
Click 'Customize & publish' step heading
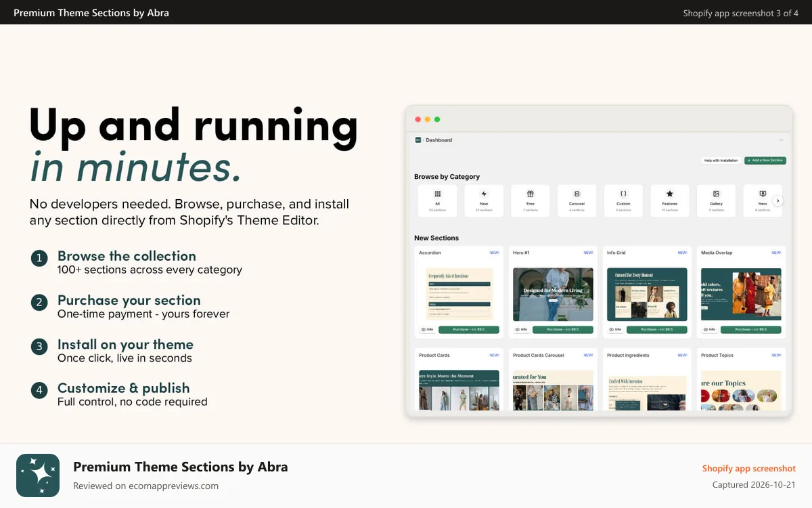(124, 388)
